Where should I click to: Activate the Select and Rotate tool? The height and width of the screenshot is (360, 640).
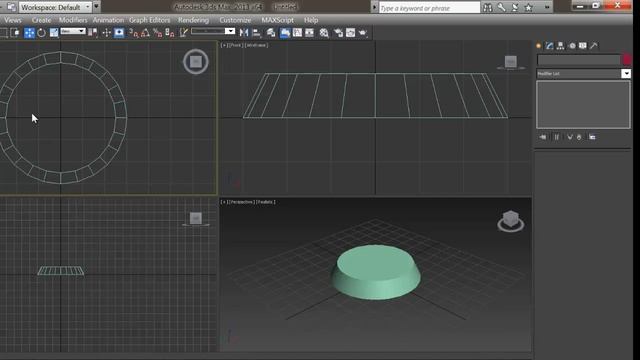41,33
